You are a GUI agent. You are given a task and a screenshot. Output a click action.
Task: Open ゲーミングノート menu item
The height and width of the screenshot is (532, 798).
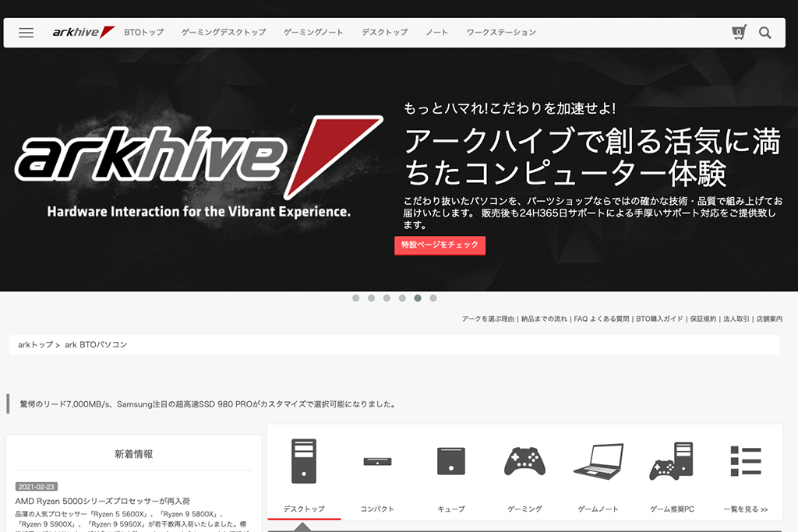[x=313, y=32]
